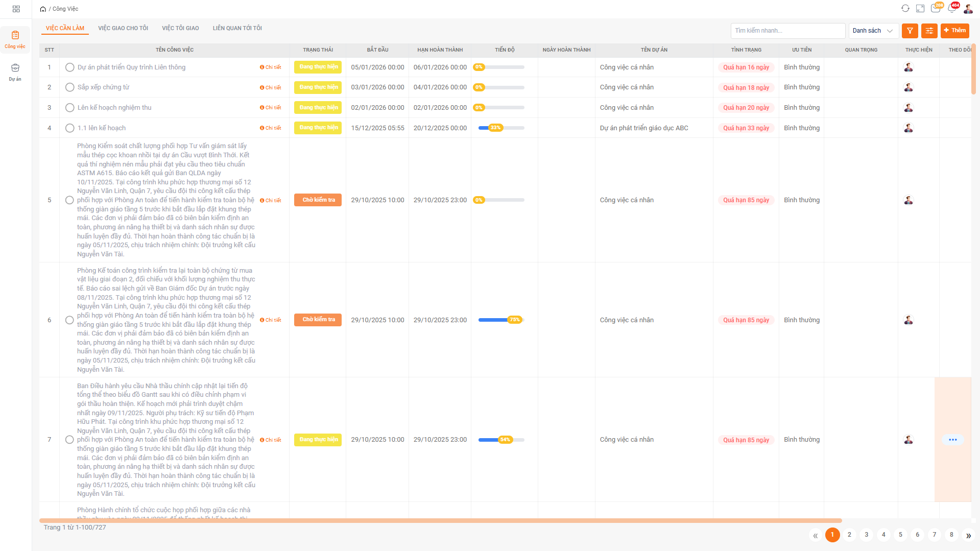Image resolution: width=980 pixels, height=551 pixels.
Task: Click the Thêm add button
Action: click(954, 31)
